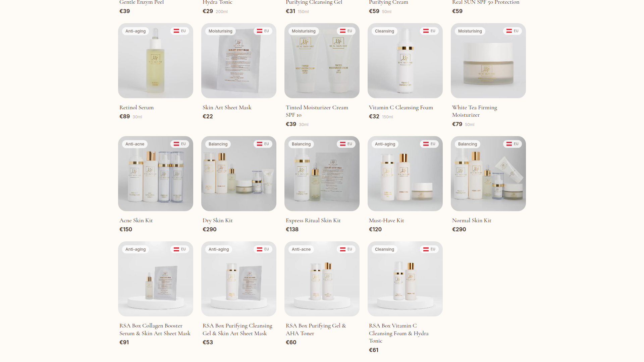The width and height of the screenshot is (644, 362).
Task: Click the EU flag badge on Vitamin C Cleansing Foam
Action: pyautogui.click(x=429, y=31)
